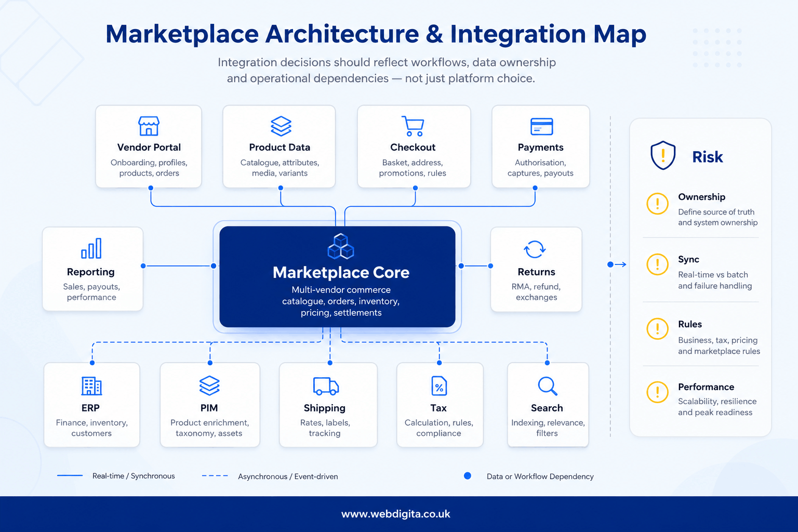Click 'Indexing, relevance, filters' text
Viewport: 798px width, 532px height.
[x=548, y=428]
